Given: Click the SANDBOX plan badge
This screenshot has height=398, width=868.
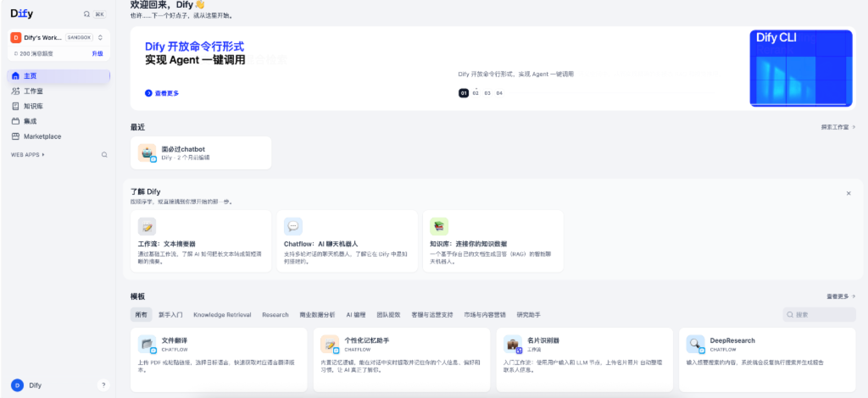Looking at the screenshot, I should 79,37.
